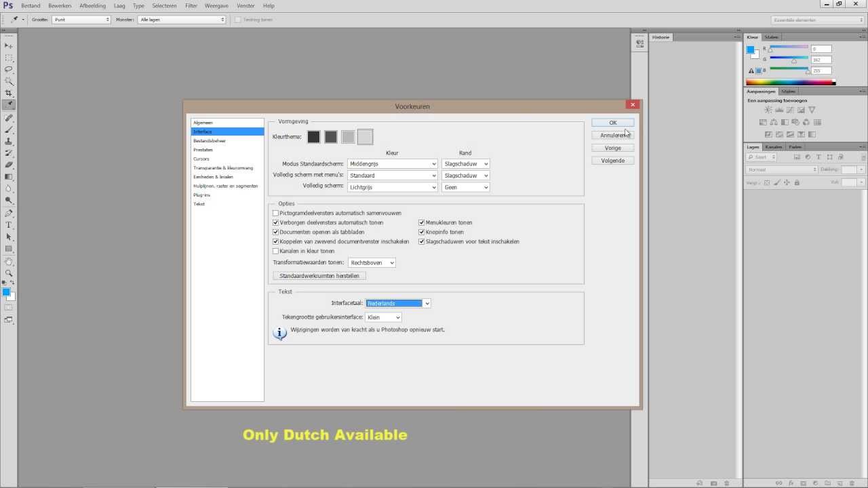
Task: Open the Weergave menu
Action: 216,5
